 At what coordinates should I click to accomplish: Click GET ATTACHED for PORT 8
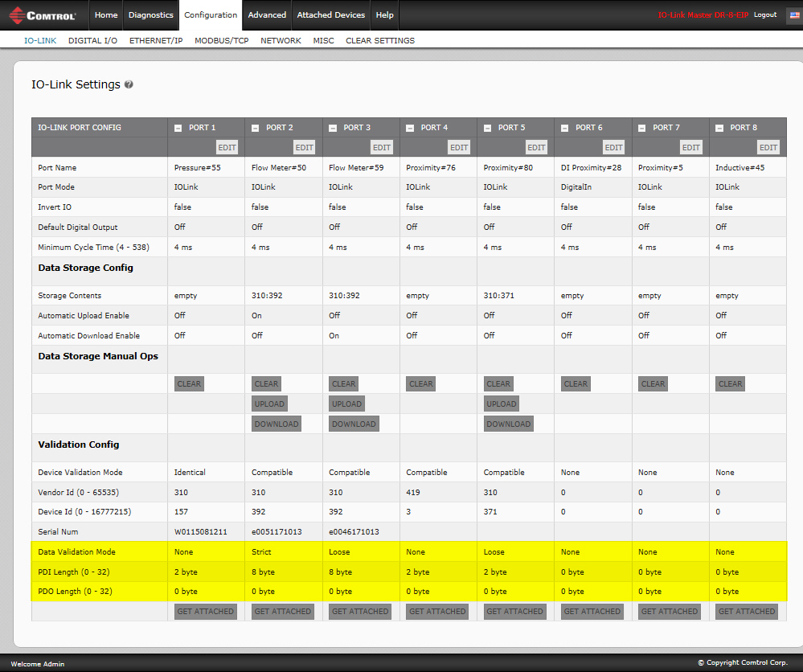coord(747,612)
